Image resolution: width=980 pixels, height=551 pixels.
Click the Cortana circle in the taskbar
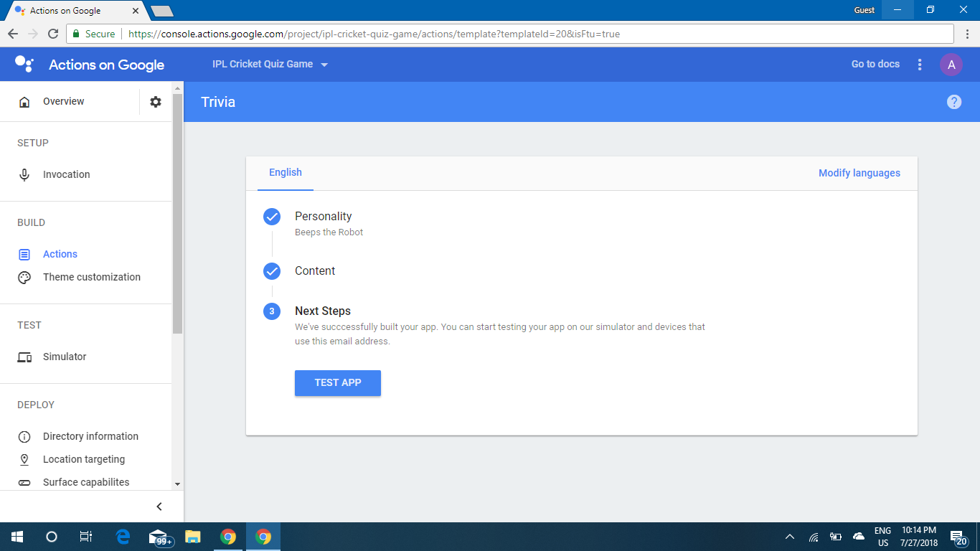[x=52, y=537]
